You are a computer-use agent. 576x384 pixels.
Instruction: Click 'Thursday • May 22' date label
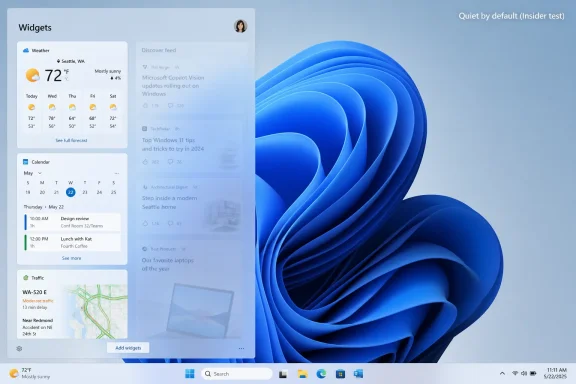click(x=44, y=207)
